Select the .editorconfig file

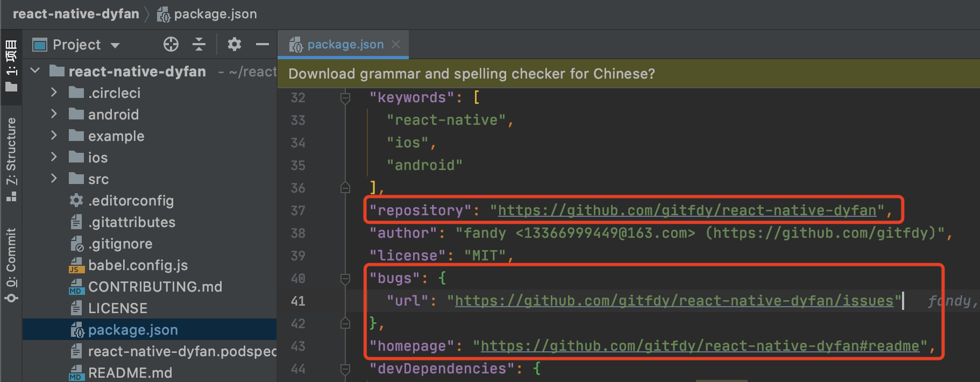pos(150,201)
